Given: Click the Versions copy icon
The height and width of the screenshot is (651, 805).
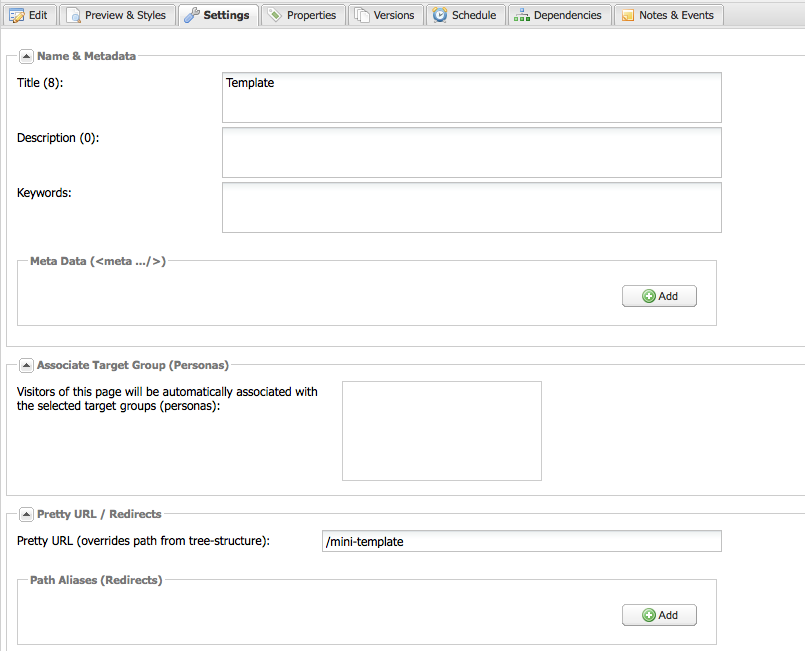Looking at the screenshot, I should pyautogui.click(x=361, y=15).
